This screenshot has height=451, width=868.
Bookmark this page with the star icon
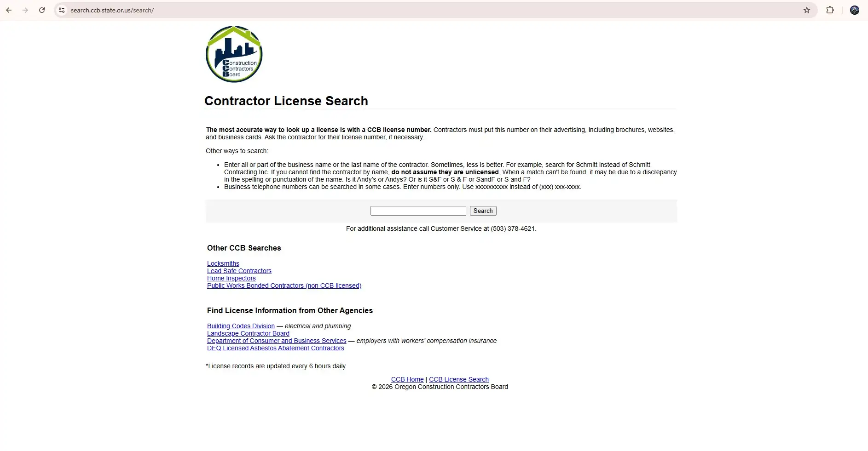tap(806, 10)
